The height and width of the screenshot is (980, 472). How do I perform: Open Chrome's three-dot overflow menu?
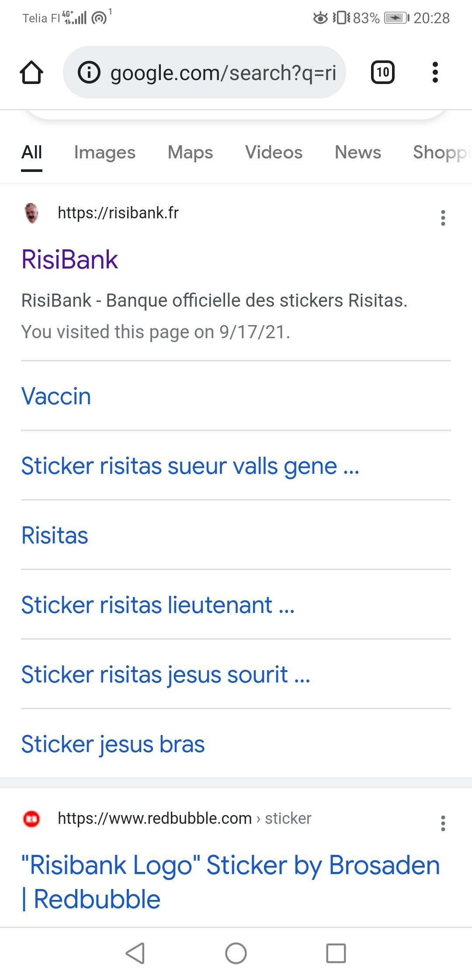click(x=435, y=72)
